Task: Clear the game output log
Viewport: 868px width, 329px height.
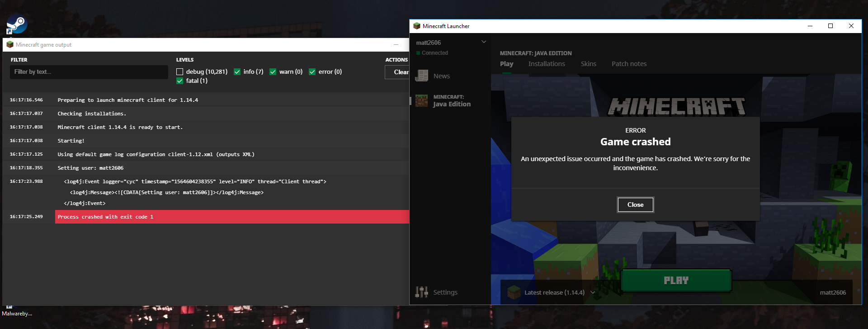Action: [x=397, y=72]
